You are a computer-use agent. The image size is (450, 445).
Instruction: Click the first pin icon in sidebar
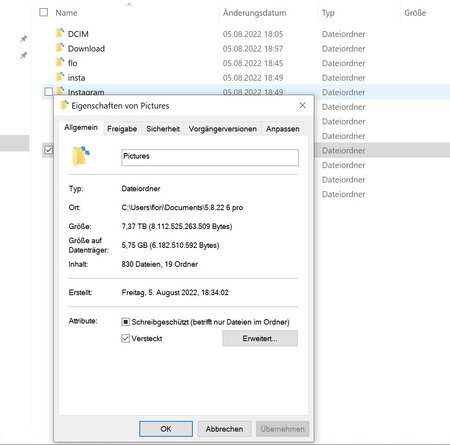click(x=23, y=39)
